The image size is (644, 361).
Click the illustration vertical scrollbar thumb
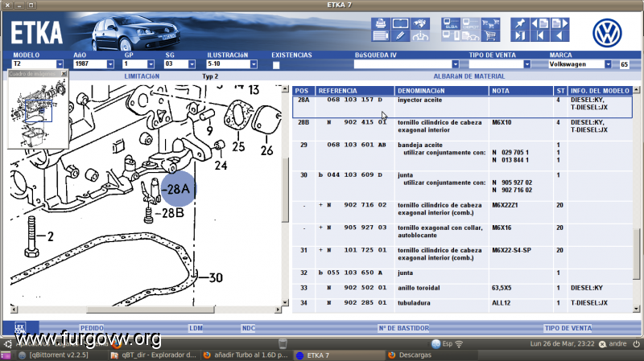point(285,190)
